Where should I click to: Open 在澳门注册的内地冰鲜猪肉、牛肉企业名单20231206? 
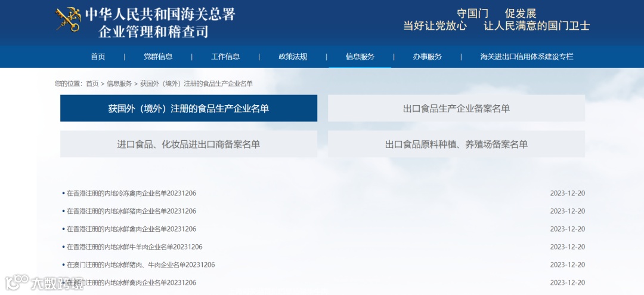[141, 265]
